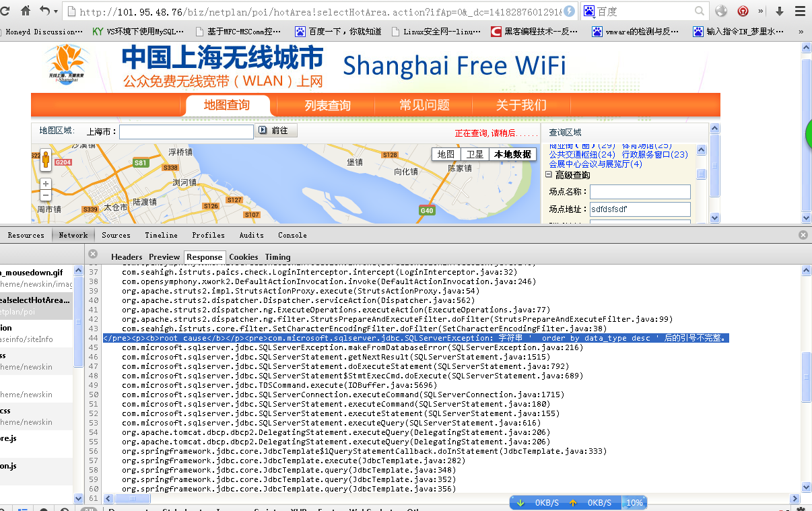Screen dimensions: 812x511
Task: Click the 上海市 location input field
Action: (187, 131)
